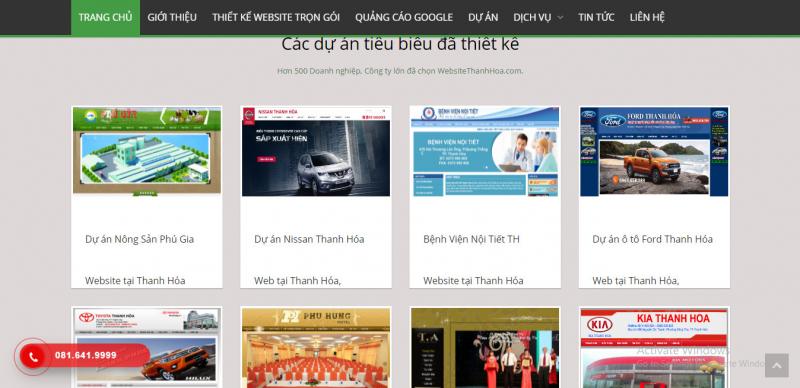Screen dimensions: 800x388
Task: Go to Liên Hệ contact page
Action: coord(647,17)
